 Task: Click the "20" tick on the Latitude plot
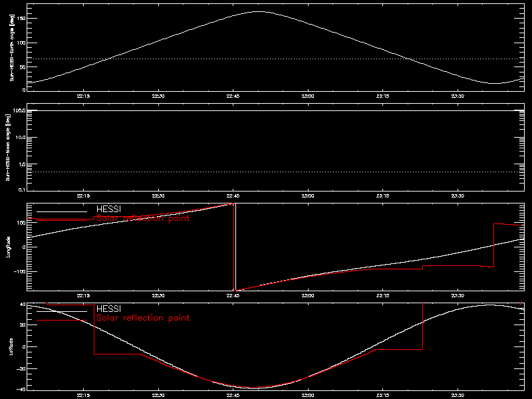click(23, 325)
